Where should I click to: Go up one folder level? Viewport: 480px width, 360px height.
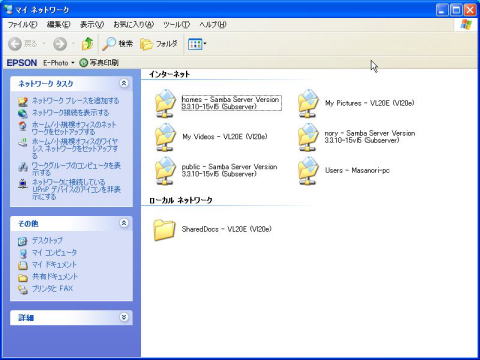[x=87, y=44]
